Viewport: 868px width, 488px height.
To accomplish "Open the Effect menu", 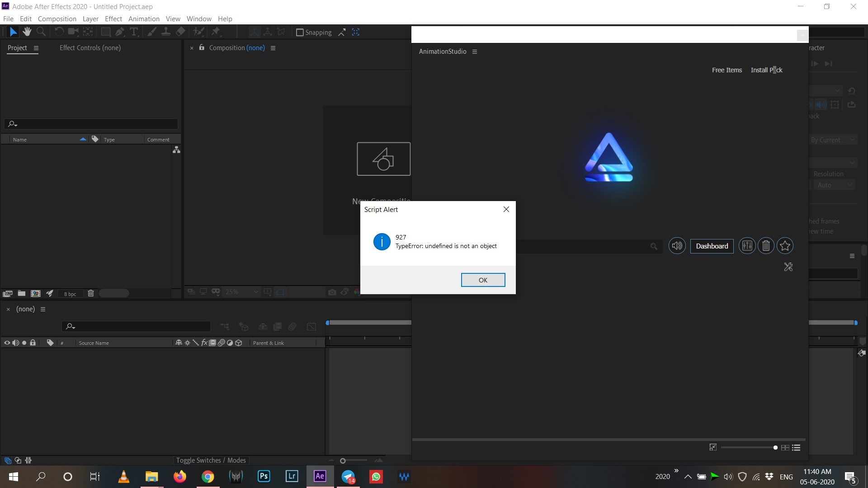I will [x=113, y=19].
